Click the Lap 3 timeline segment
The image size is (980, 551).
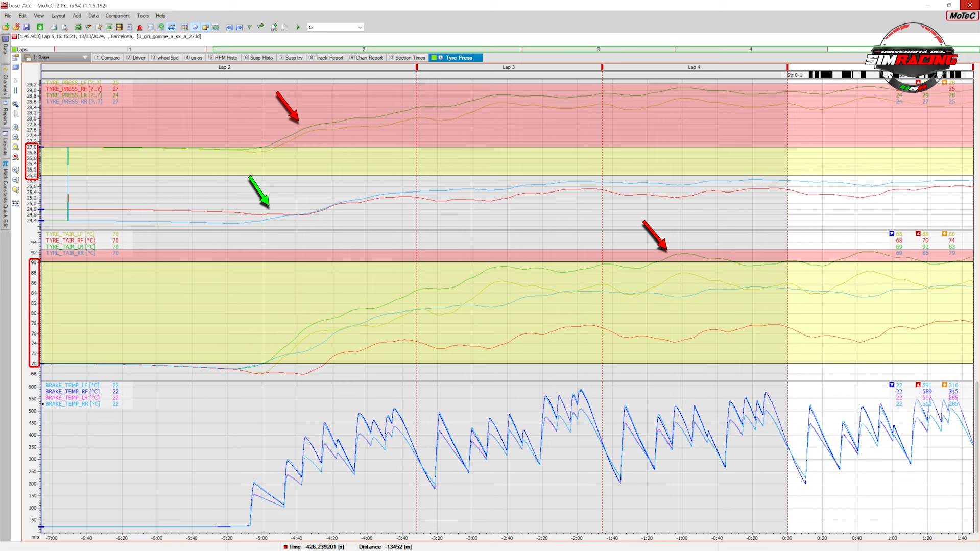tap(508, 67)
